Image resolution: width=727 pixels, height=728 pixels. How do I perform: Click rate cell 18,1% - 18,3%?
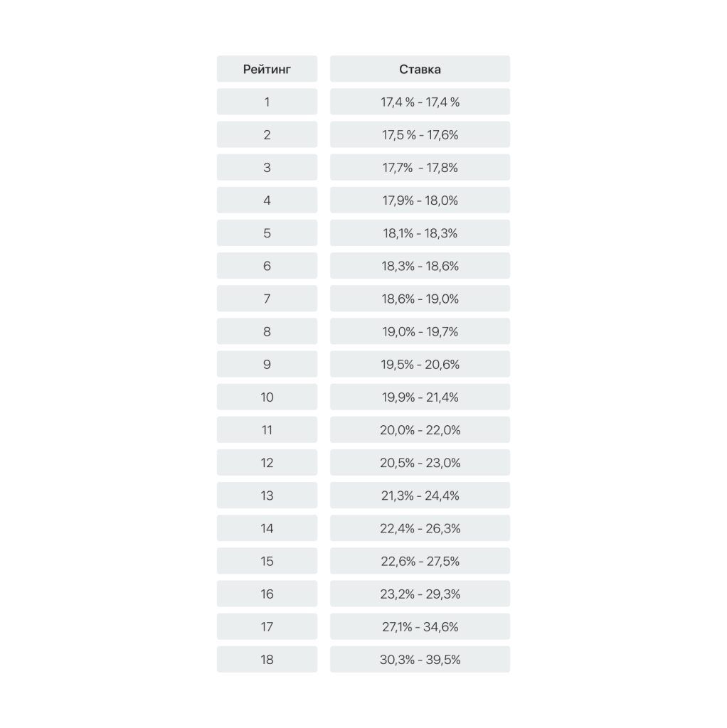(x=420, y=233)
